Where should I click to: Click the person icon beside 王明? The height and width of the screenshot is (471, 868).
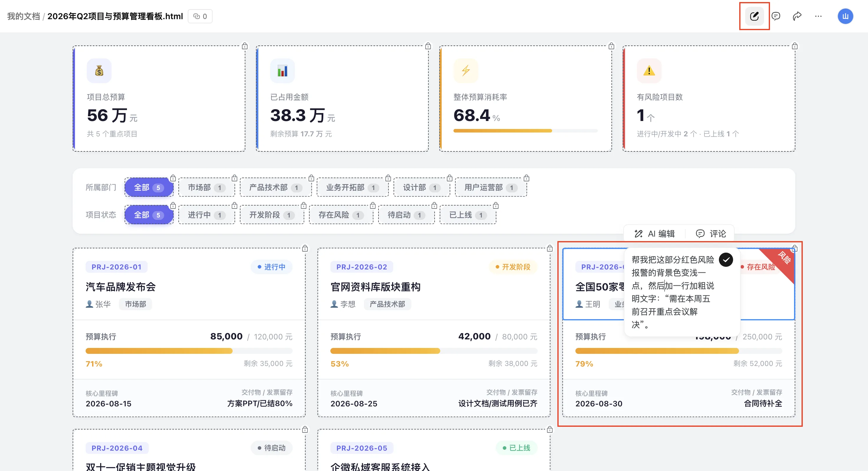click(x=579, y=304)
